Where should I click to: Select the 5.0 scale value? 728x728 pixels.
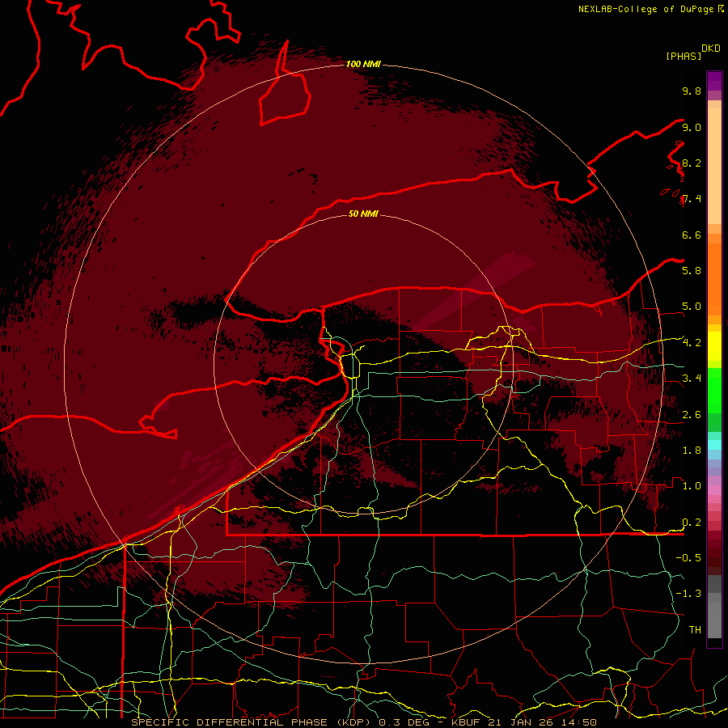(x=692, y=307)
